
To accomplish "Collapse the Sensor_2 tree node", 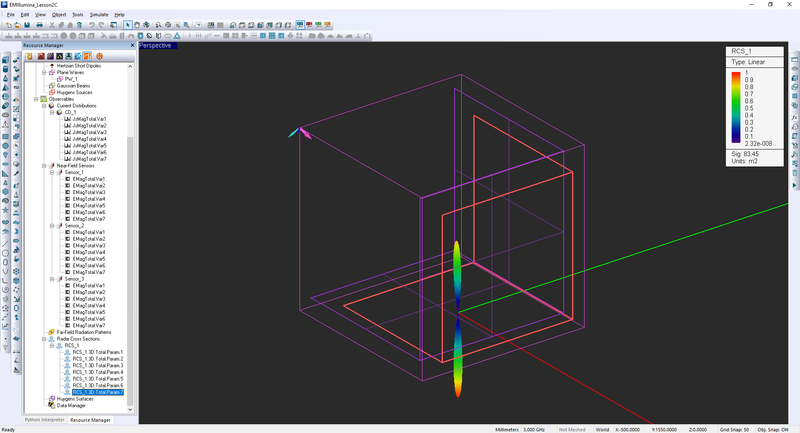I will click(x=51, y=226).
